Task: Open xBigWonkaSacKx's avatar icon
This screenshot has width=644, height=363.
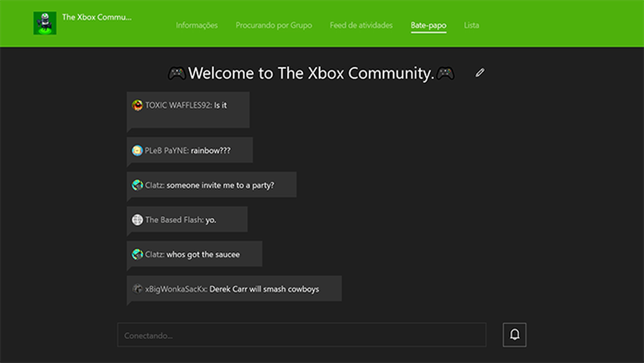Action: tap(137, 289)
